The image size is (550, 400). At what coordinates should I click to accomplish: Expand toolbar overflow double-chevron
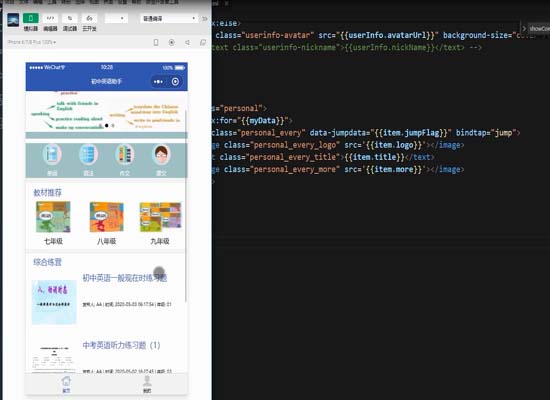point(205,19)
